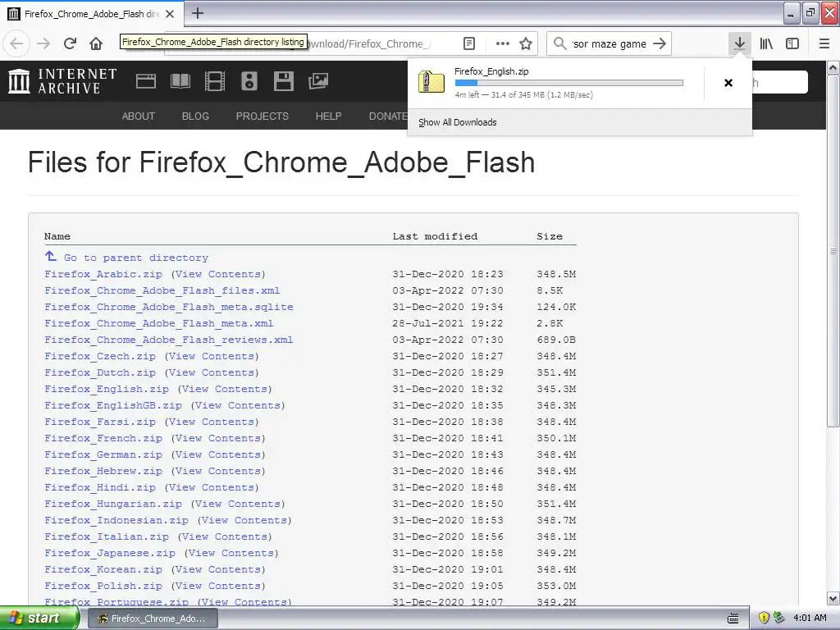
Task: Click the browser Back arrow button
Action: (x=16, y=43)
